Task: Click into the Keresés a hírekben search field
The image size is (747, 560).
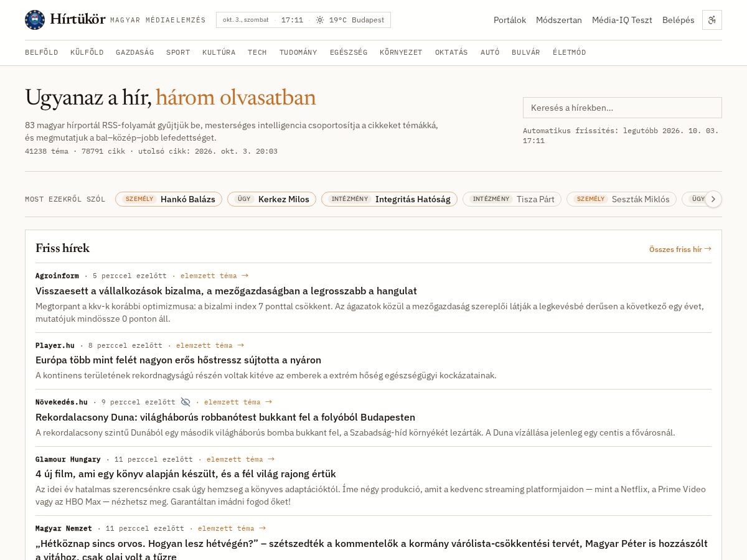Action: tap(622, 108)
